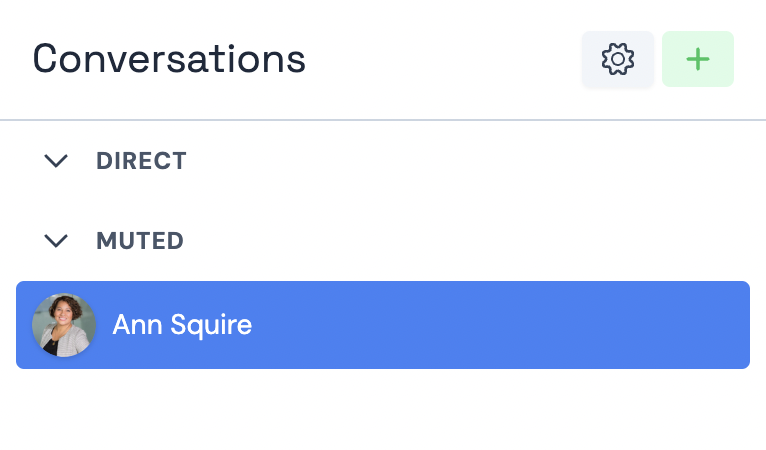Open conversation settings gear icon
This screenshot has width=766, height=450.
[618, 59]
